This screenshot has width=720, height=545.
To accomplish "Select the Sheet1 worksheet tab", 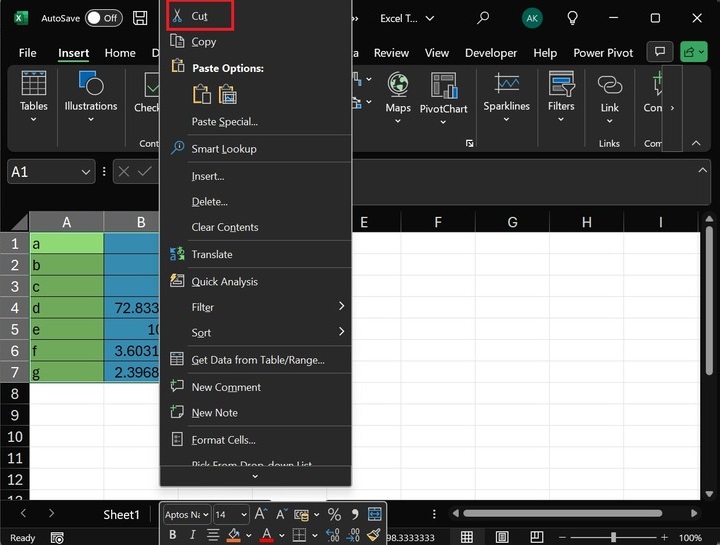I will [121, 514].
